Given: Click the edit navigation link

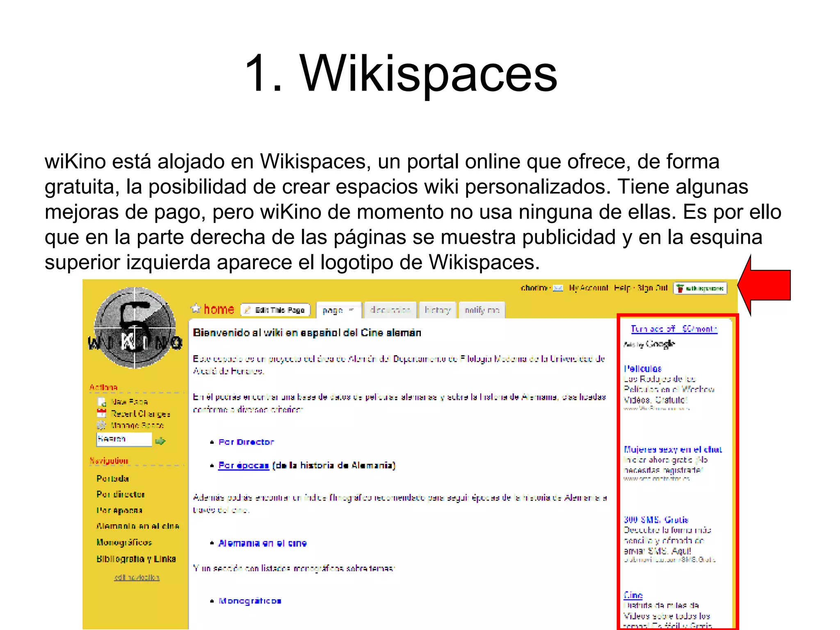Looking at the screenshot, I should 137,577.
